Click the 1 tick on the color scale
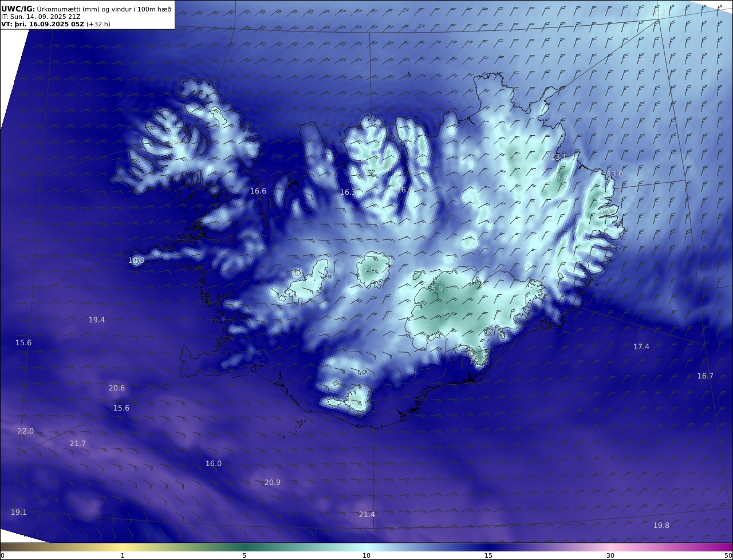The height and width of the screenshot is (560, 733). (x=123, y=555)
